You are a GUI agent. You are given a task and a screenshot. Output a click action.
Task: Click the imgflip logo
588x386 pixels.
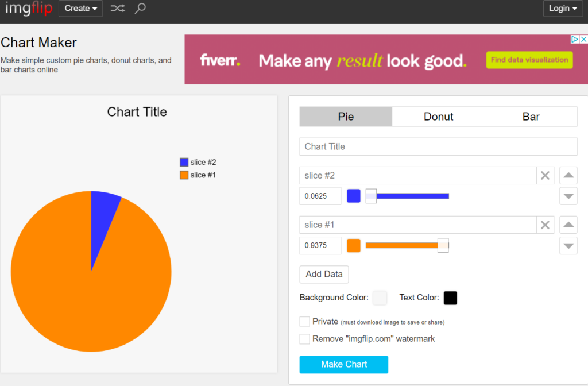point(29,9)
